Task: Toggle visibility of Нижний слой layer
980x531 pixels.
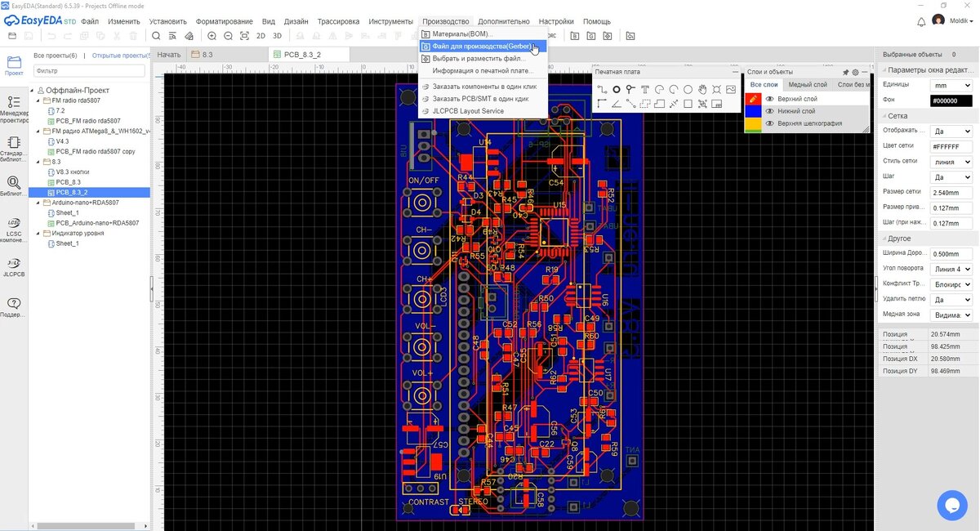Action: (769, 111)
